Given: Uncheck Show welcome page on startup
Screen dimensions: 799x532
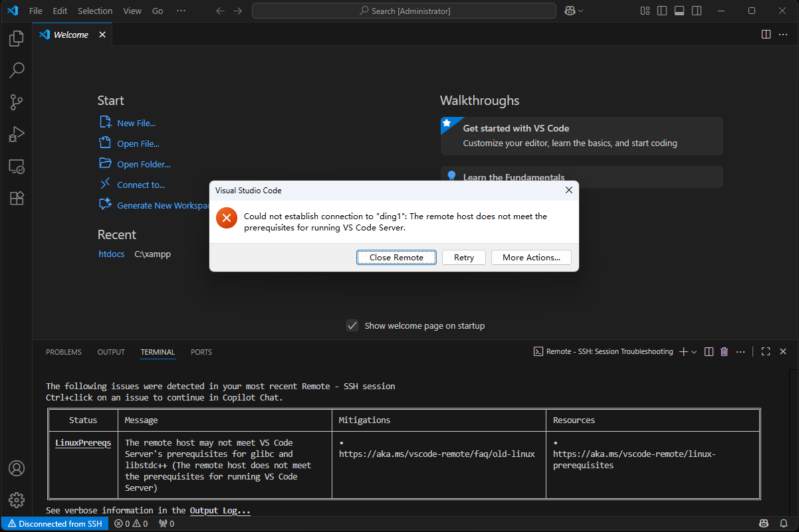Looking at the screenshot, I should coord(352,325).
